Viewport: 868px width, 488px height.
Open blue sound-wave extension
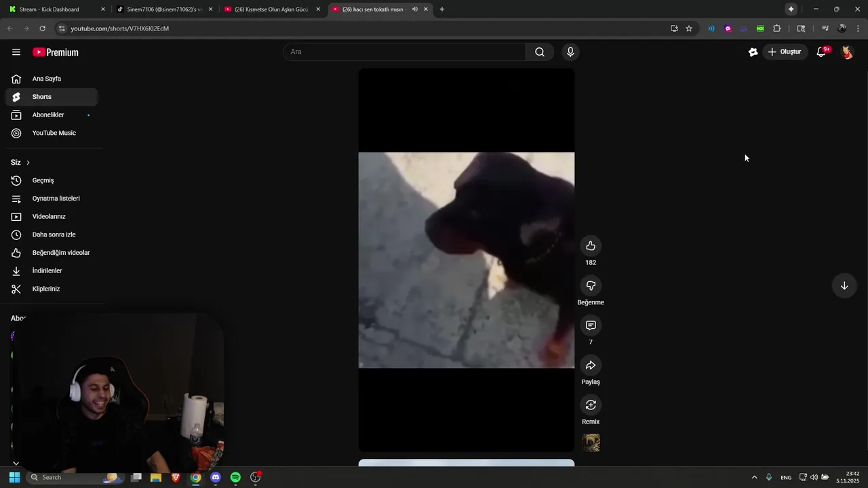(711, 28)
